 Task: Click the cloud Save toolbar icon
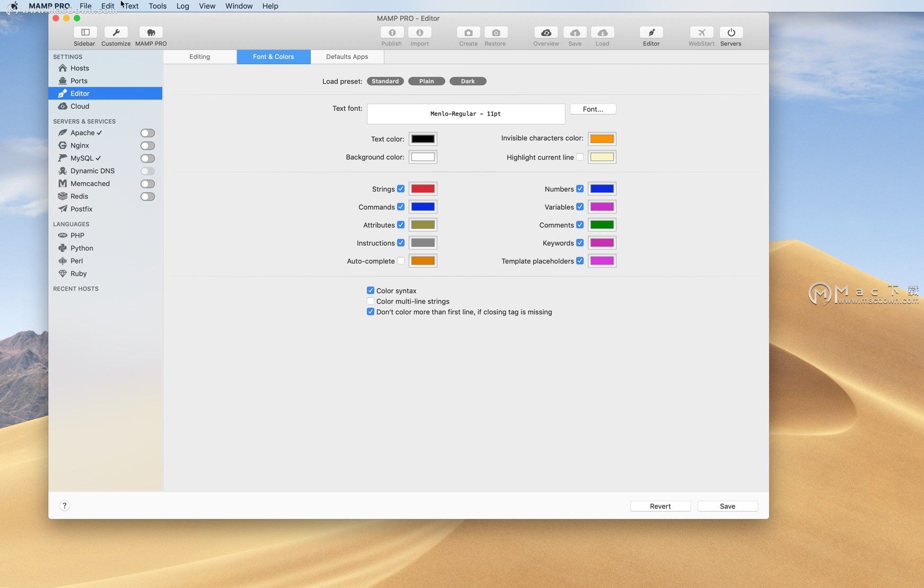pyautogui.click(x=575, y=32)
